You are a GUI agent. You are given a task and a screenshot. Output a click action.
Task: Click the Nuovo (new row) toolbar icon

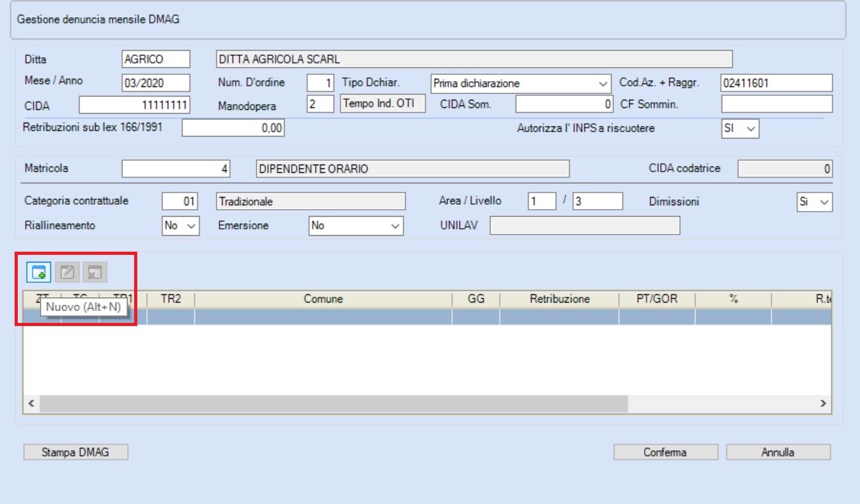click(x=39, y=273)
